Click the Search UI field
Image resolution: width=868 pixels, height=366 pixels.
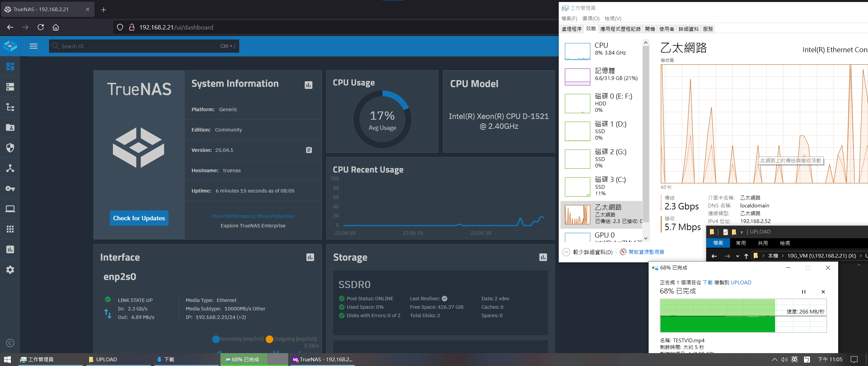144,46
